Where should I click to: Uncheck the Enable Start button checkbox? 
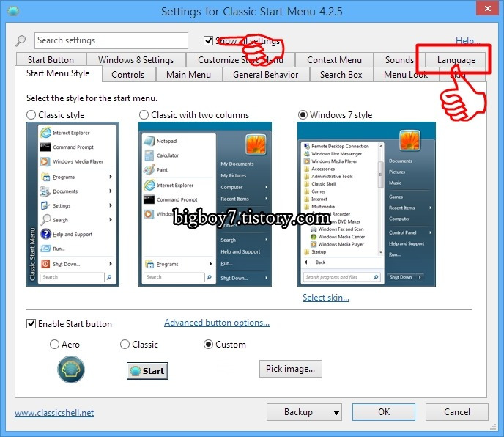coord(31,324)
